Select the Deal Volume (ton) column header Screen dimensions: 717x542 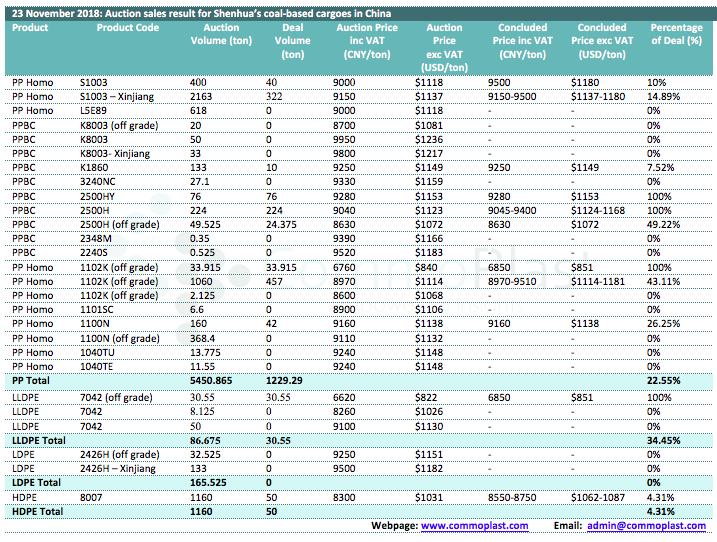(293, 41)
